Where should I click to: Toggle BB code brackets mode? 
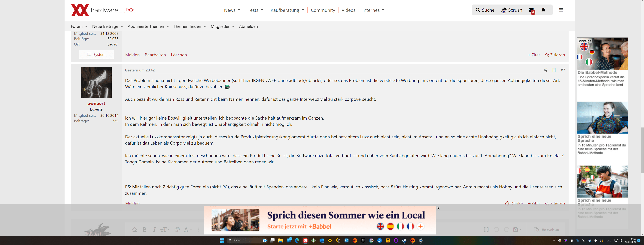pos(486,229)
